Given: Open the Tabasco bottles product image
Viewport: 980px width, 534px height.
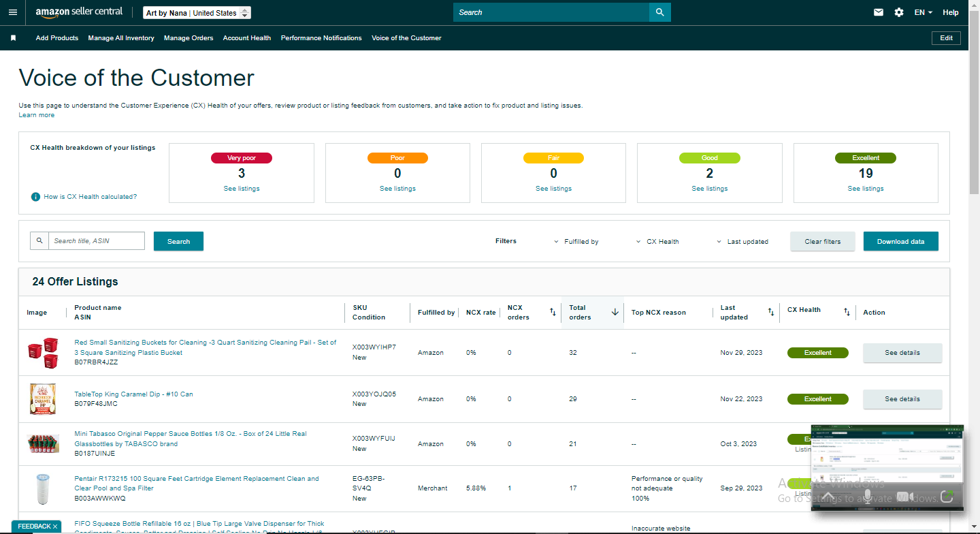Looking at the screenshot, I should tap(42, 444).
